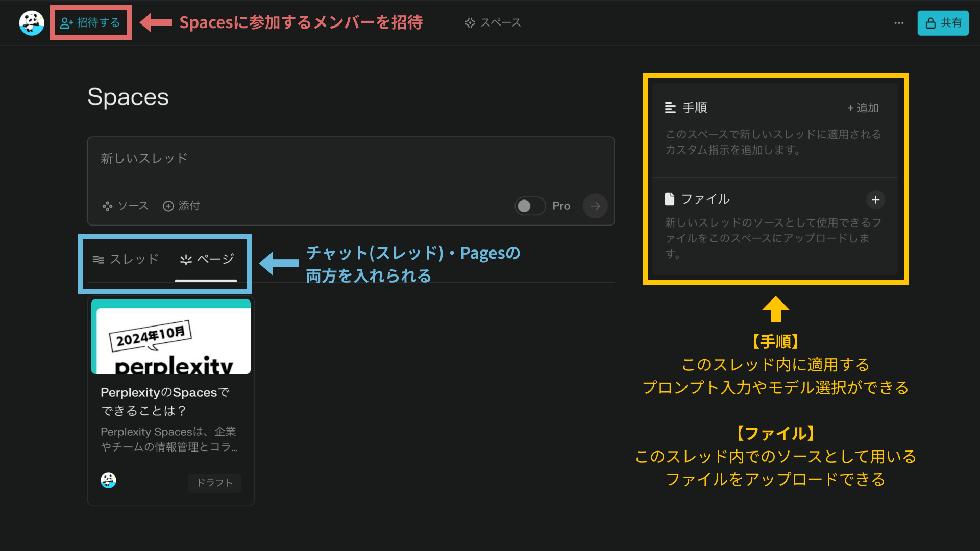Screen dimensions: 980x551
Task: Click the lock icon on 共有 button
Action: click(930, 22)
